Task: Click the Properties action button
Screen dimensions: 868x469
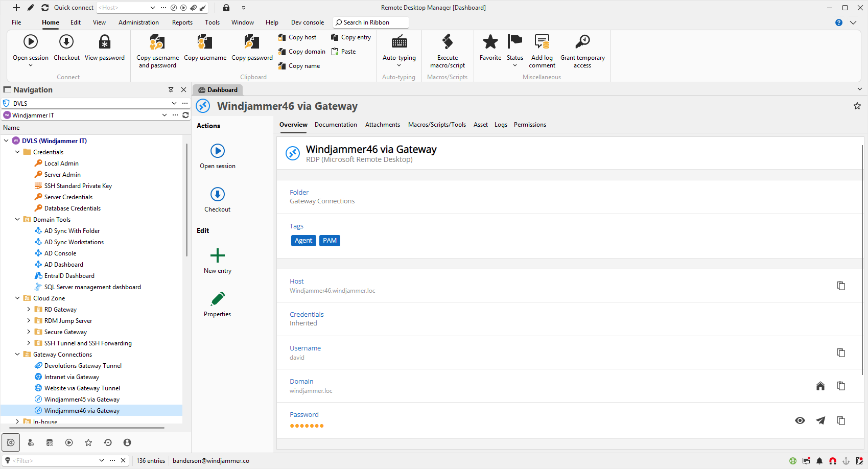Action: [218, 304]
